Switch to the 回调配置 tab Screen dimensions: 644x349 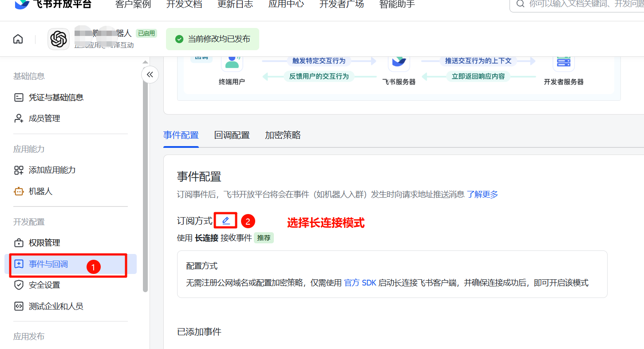(x=232, y=135)
